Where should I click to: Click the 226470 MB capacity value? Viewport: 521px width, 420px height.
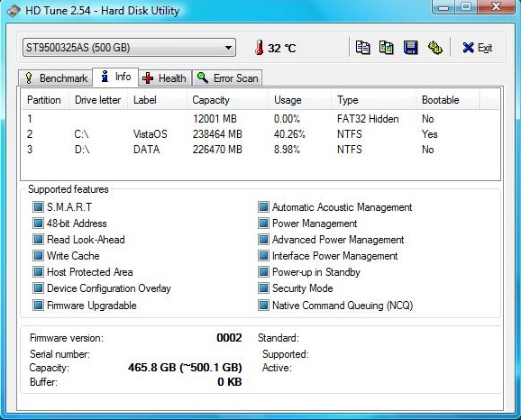(217, 150)
